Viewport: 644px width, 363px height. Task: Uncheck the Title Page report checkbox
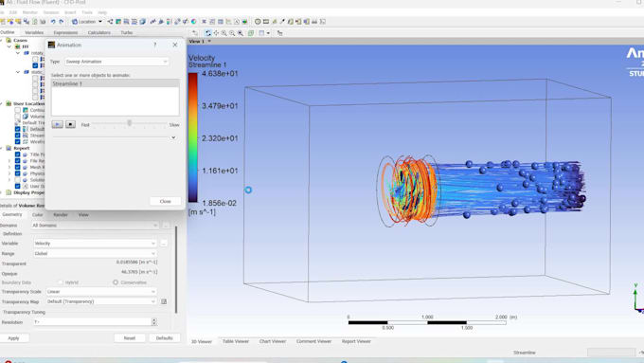[x=17, y=154]
